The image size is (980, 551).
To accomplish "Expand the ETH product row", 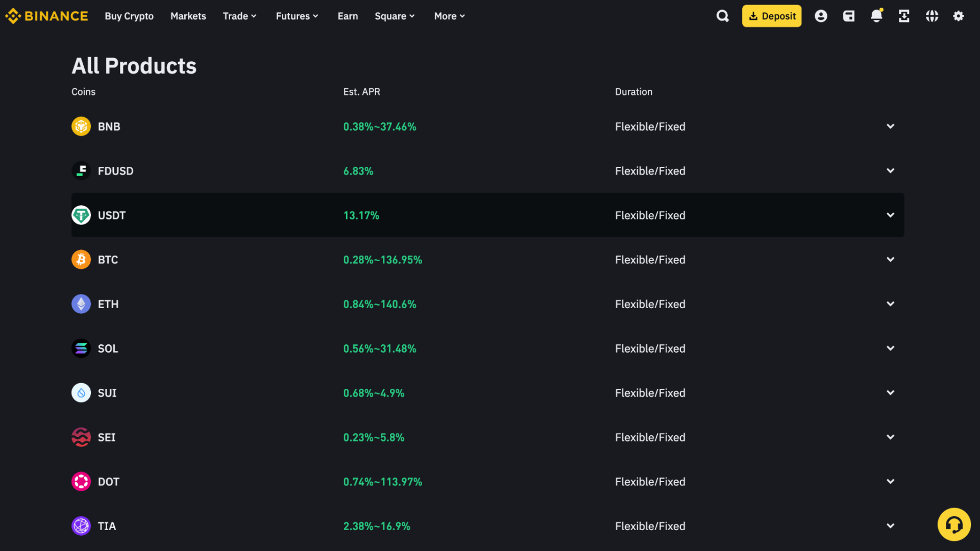I will point(890,304).
